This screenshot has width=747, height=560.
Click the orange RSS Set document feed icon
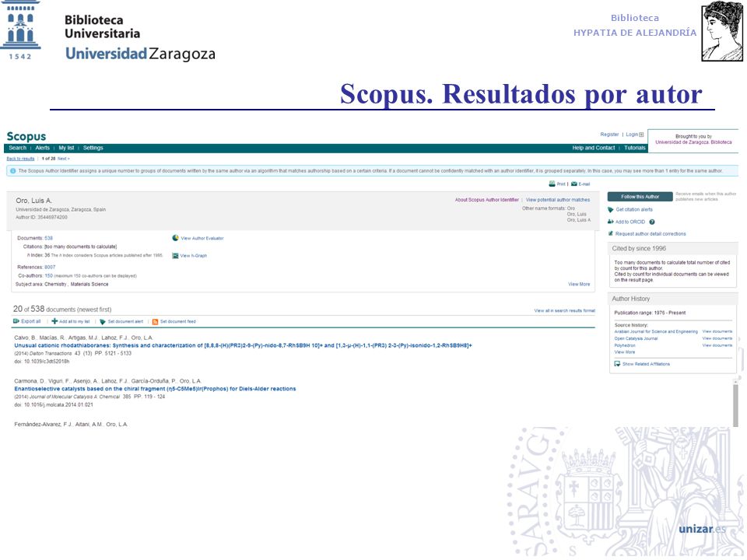coord(156,322)
